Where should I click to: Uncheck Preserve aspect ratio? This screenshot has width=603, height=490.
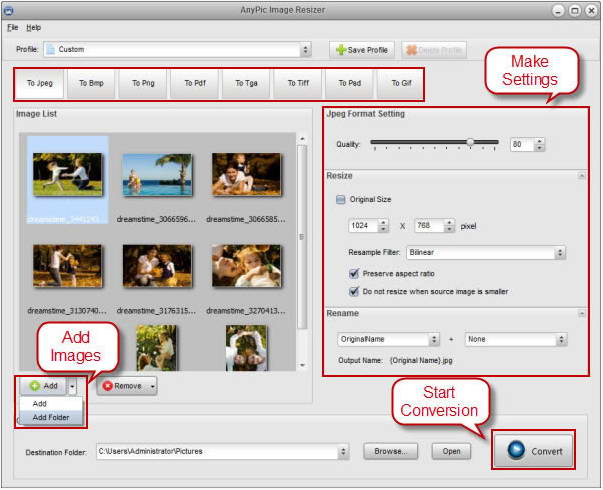(353, 273)
